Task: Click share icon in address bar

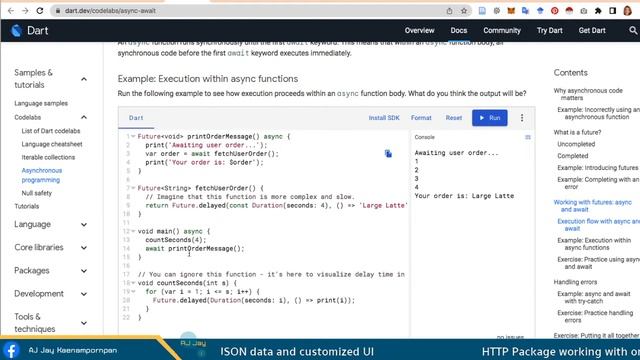Action: [449, 11]
